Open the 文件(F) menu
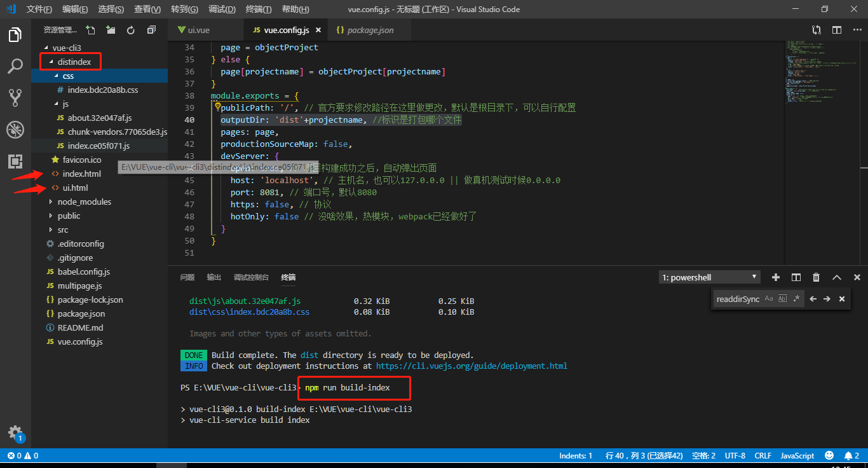Screen dimensions: 868x468 (x=39, y=10)
